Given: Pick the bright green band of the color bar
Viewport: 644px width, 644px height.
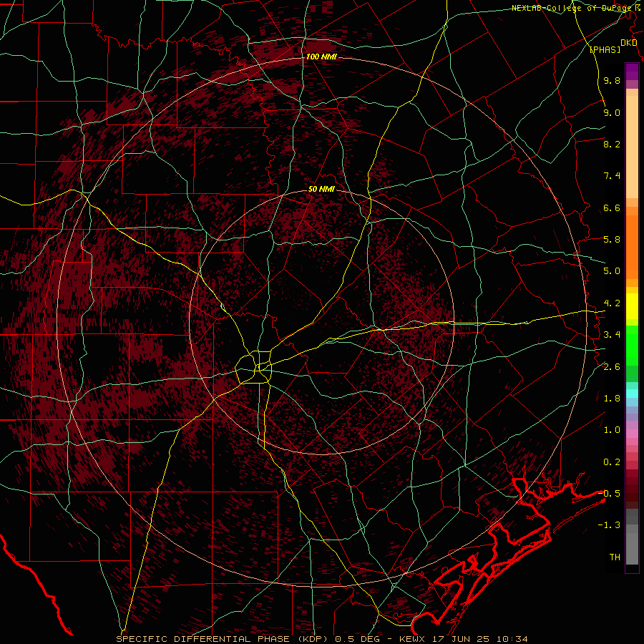Looking at the screenshot, I should 632,346.
